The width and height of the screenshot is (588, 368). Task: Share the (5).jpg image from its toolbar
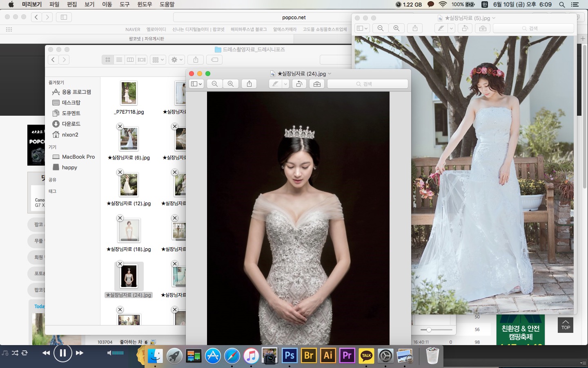[x=415, y=28]
